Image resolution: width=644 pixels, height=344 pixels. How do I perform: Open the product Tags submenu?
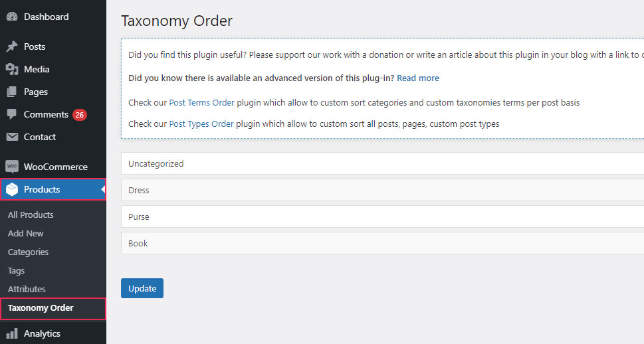click(x=17, y=270)
